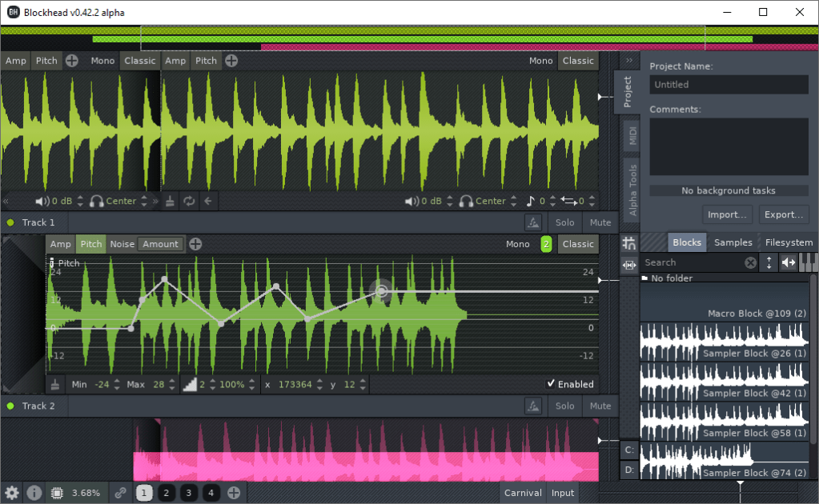This screenshot has width=819, height=504.
Task: Open the MIDI side tab
Action: click(x=633, y=136)
